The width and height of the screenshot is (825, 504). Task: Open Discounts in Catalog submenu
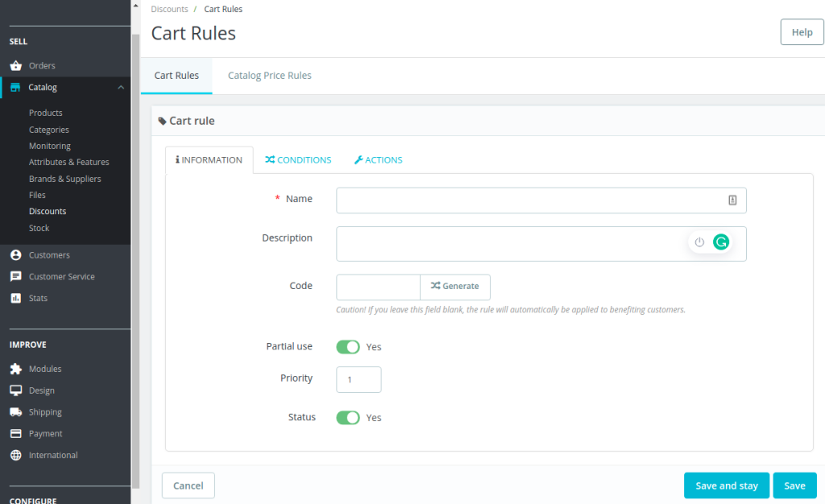pos(48,211)
